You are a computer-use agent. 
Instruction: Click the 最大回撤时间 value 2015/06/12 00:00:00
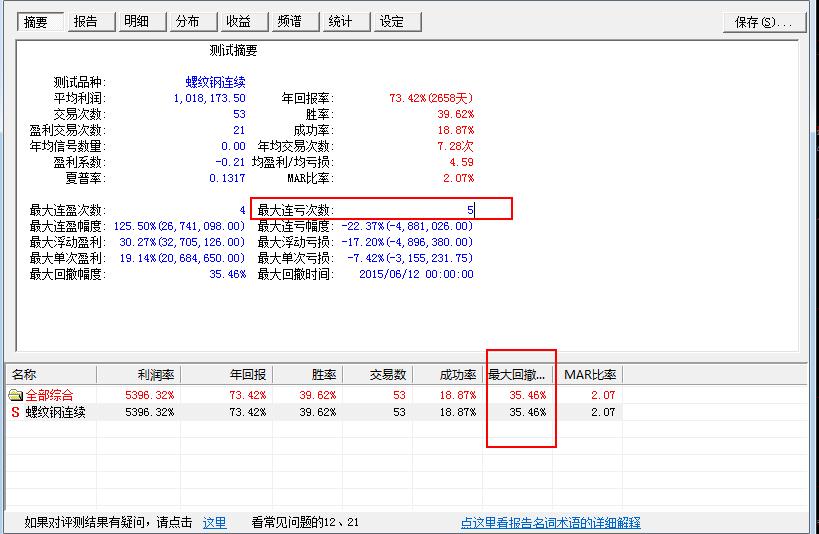(x=416, y=274)
